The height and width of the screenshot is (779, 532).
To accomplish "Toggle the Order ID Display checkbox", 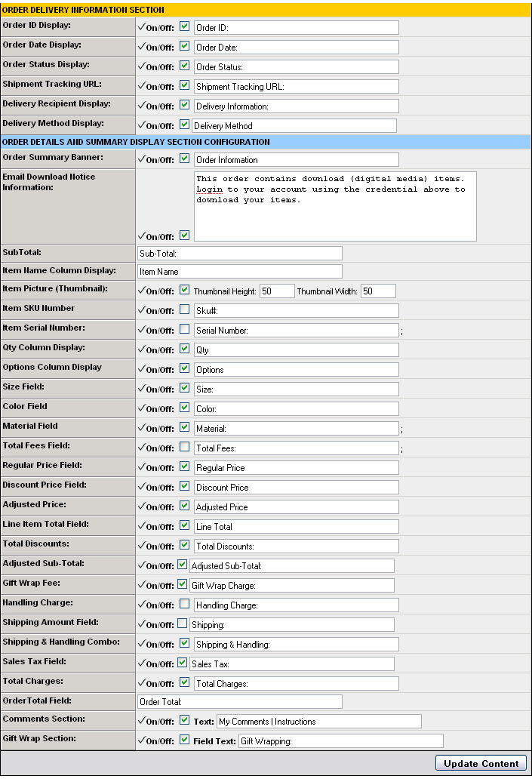I will coord(184,26).
